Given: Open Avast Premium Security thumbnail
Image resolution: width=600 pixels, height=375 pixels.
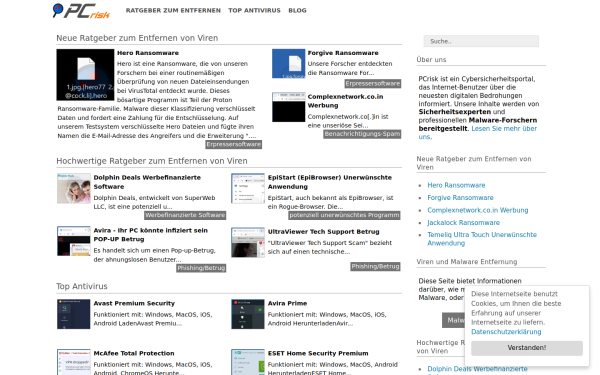Looking at the screenshot, I should (73, 314).
